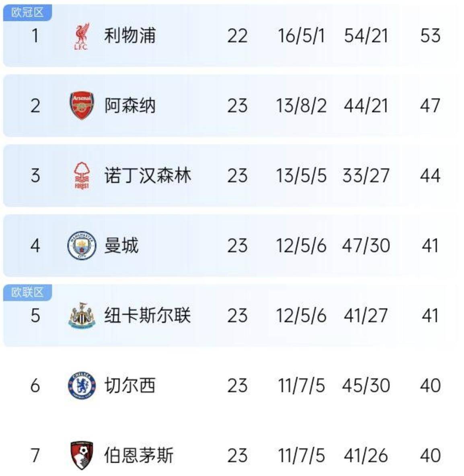Viewport: 464px width, 476px height.
Task: Click the 欧冠区 zone label
Action: coord(27,12)
